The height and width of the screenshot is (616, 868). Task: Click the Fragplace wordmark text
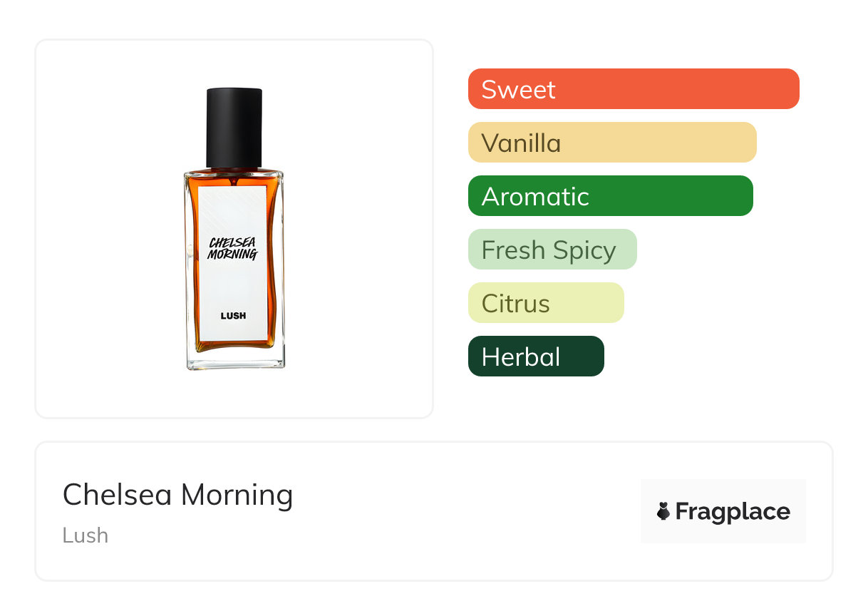click(733, 511)
